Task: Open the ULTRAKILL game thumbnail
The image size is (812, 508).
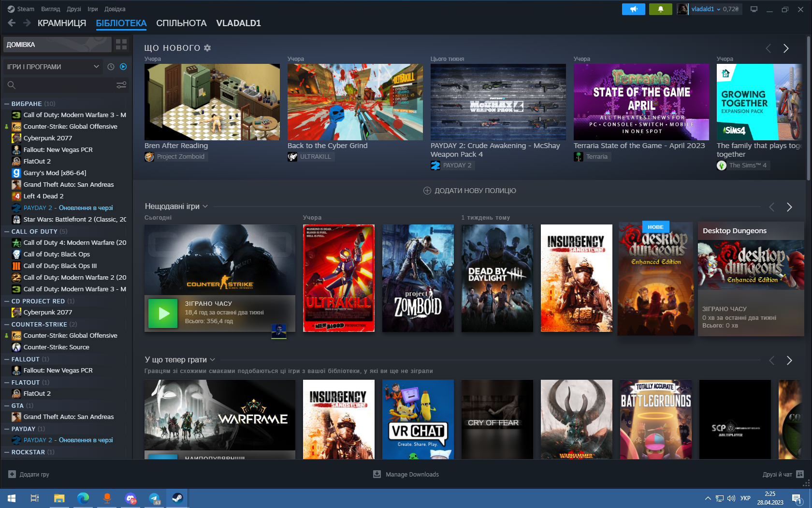Action: 338,278
